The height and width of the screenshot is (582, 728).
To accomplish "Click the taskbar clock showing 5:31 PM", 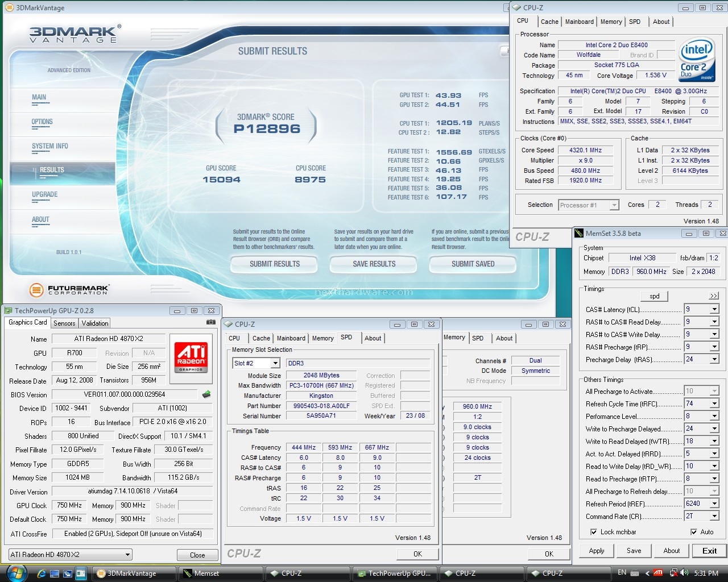I will point(706,573).
